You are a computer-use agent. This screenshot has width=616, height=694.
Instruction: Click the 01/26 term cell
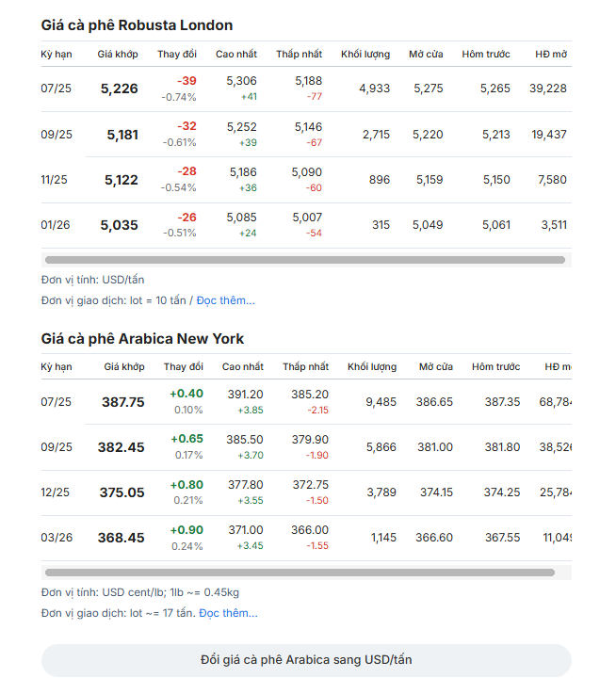point(56,225)
